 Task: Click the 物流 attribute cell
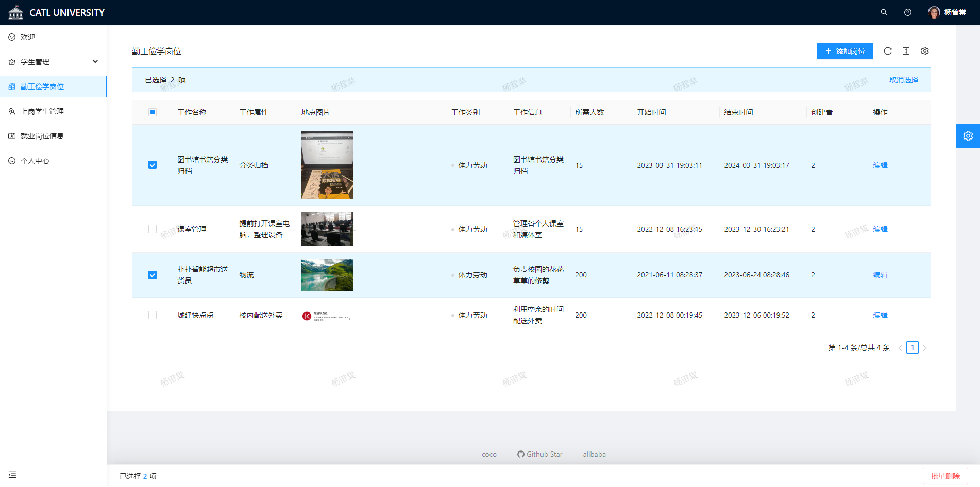[x=246, y=275]
